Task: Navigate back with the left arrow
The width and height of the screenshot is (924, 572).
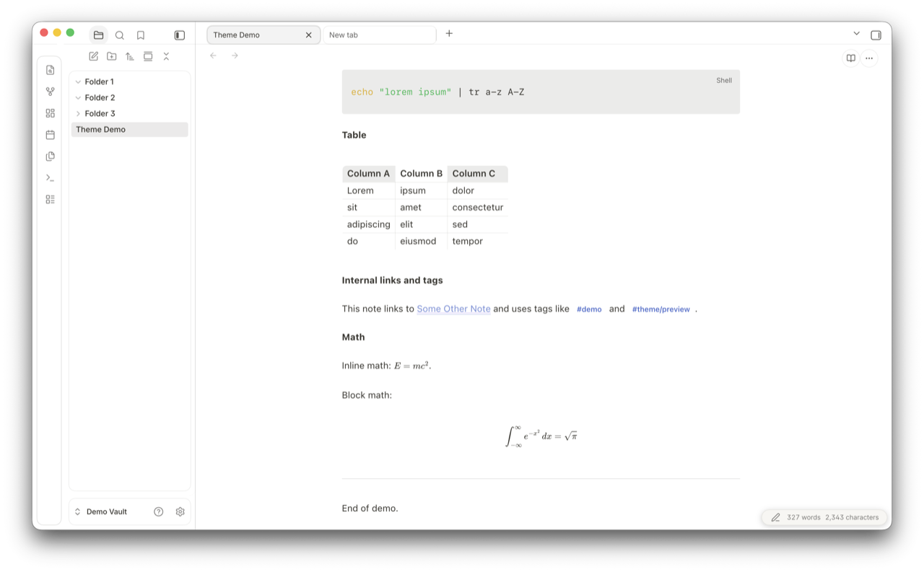Action: [x=213, y=56]
